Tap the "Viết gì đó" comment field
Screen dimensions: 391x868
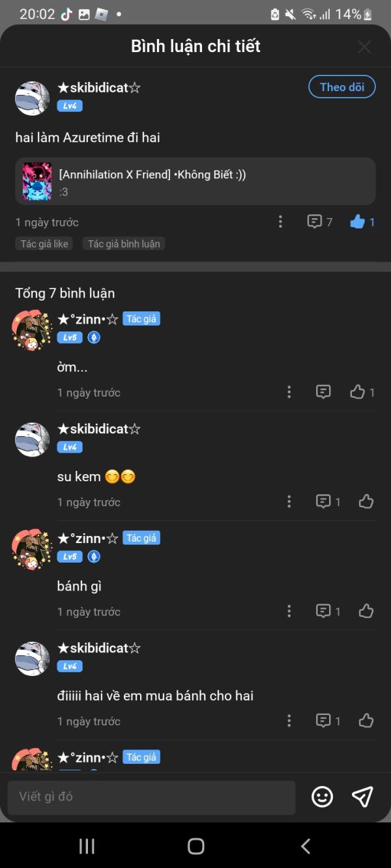tap(151, 797)
